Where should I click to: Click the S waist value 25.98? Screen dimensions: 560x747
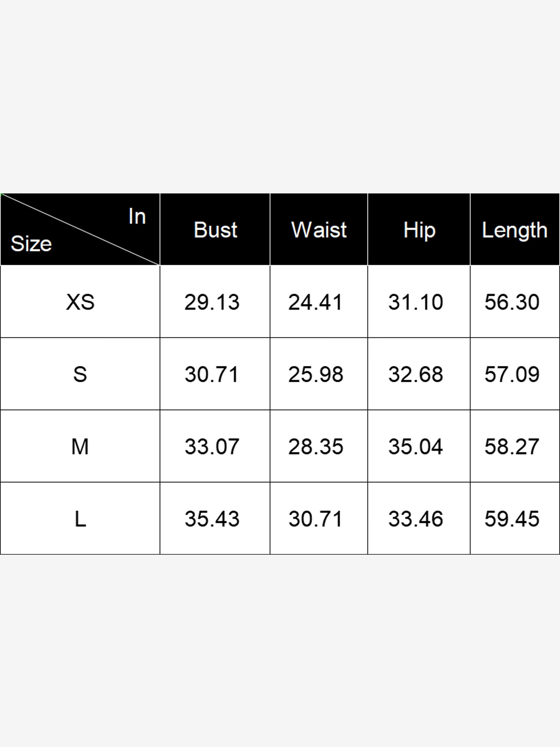click(x=315, y=374)
